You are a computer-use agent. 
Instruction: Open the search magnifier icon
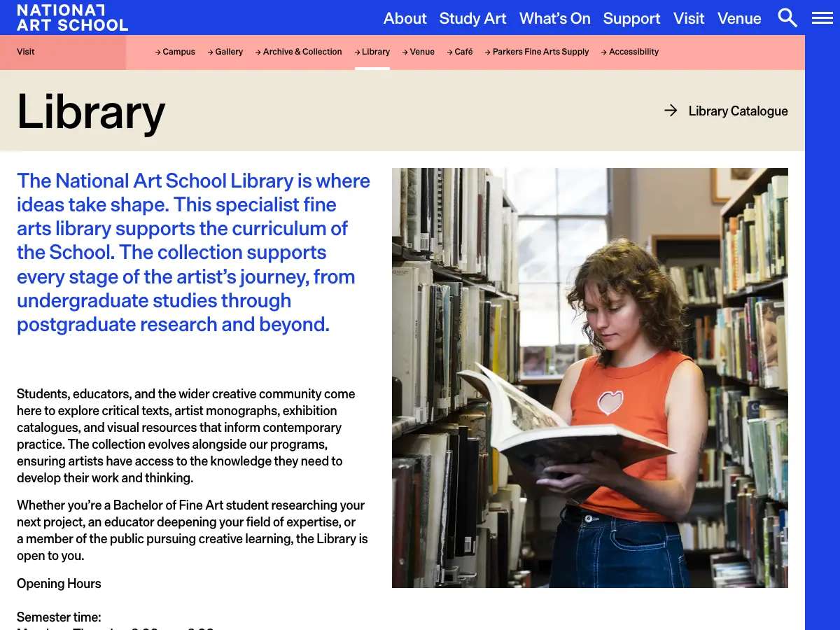[x=787, y=17]
